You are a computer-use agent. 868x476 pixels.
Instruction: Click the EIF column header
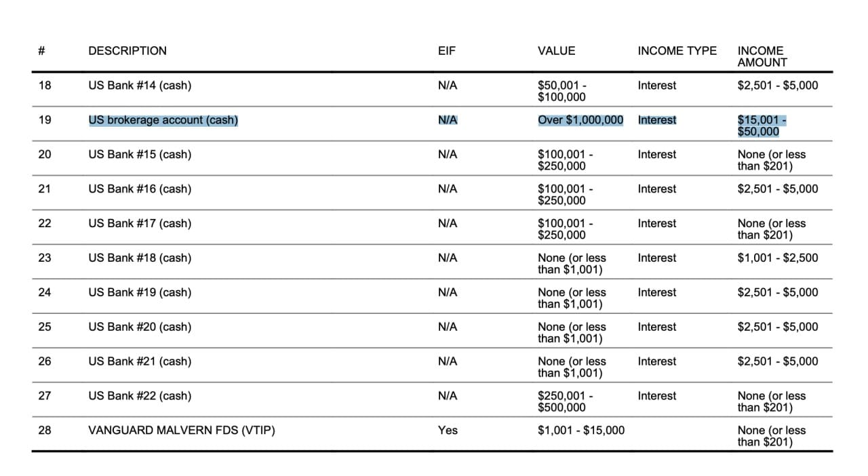447,51
